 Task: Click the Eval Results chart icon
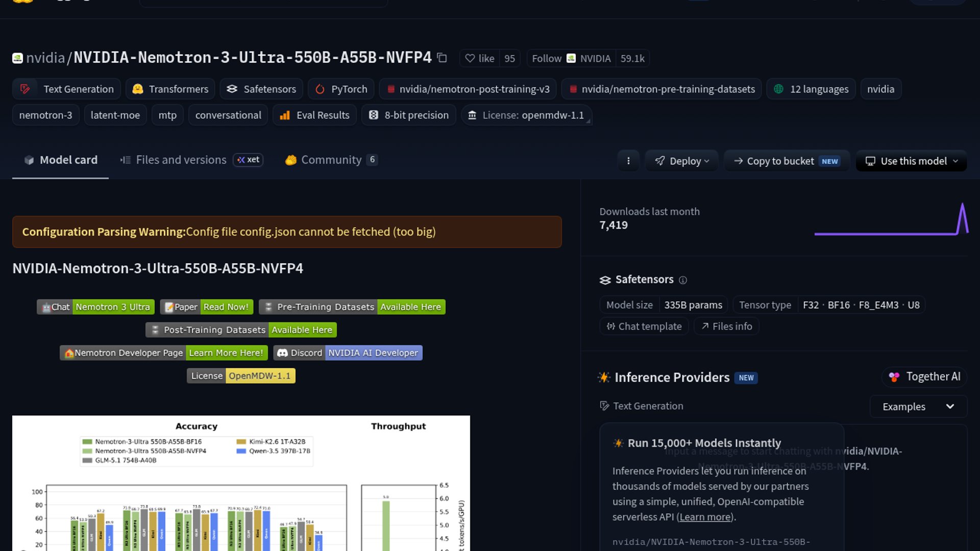pyautogui.click(x=285, y=115)
